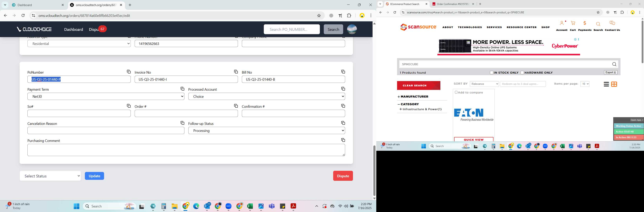Copy the PoNumber field value

click(129, 72)
